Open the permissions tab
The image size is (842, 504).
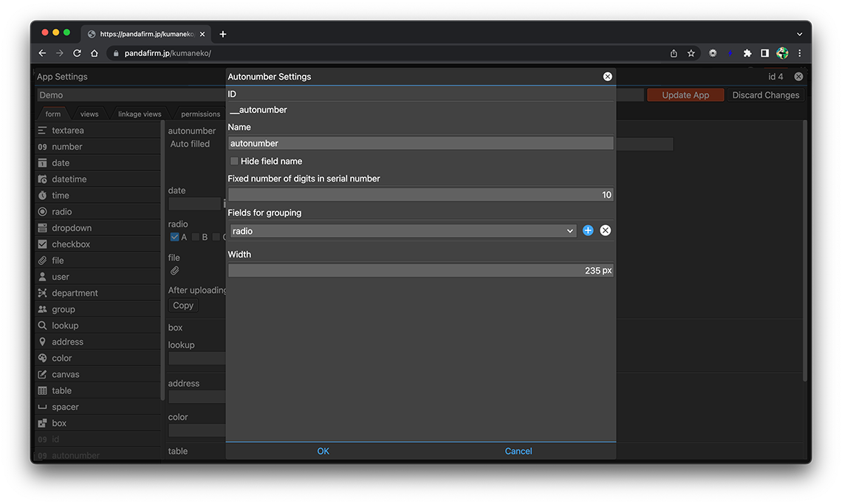200,114
